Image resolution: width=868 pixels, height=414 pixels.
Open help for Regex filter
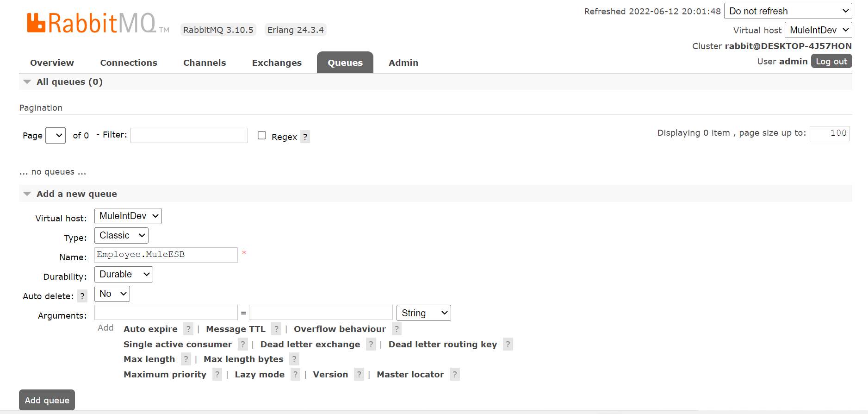tap(305, 137)
